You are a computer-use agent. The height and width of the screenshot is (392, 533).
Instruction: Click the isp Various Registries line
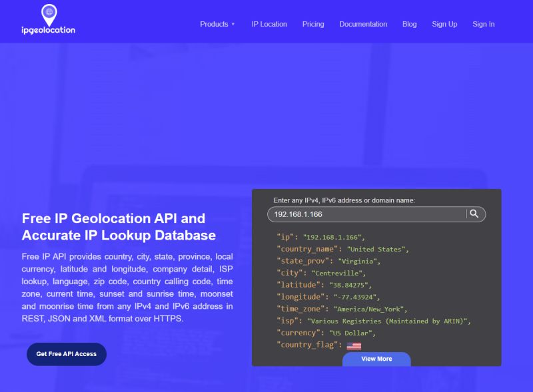[x=374, y=321]
